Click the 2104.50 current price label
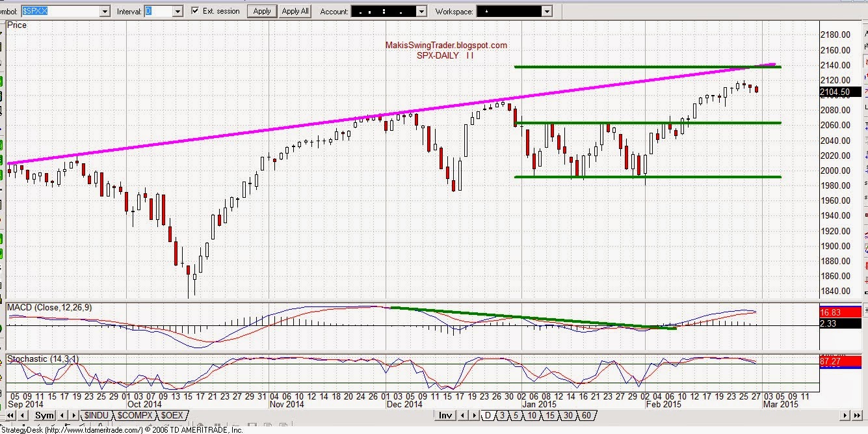Screen dimensions: 868x434 click(x=840, y=92)
